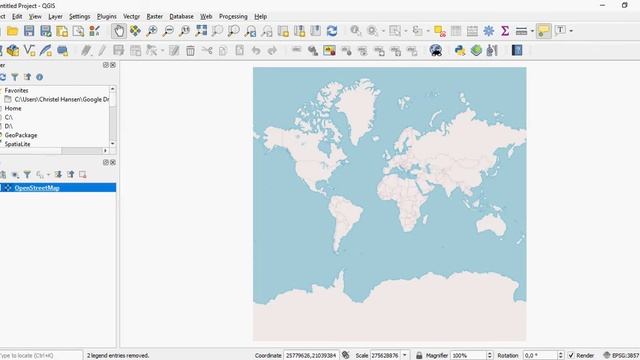Click the Help book icon in toolbar
640x360 pixels.
[x=517, y=51]
